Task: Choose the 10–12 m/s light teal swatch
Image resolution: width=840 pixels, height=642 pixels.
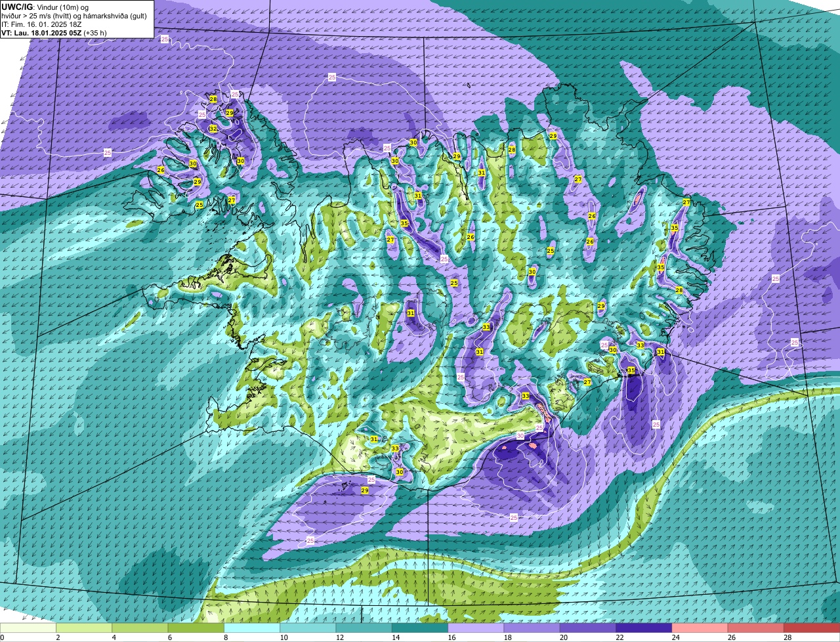Action: click(308, 628)
